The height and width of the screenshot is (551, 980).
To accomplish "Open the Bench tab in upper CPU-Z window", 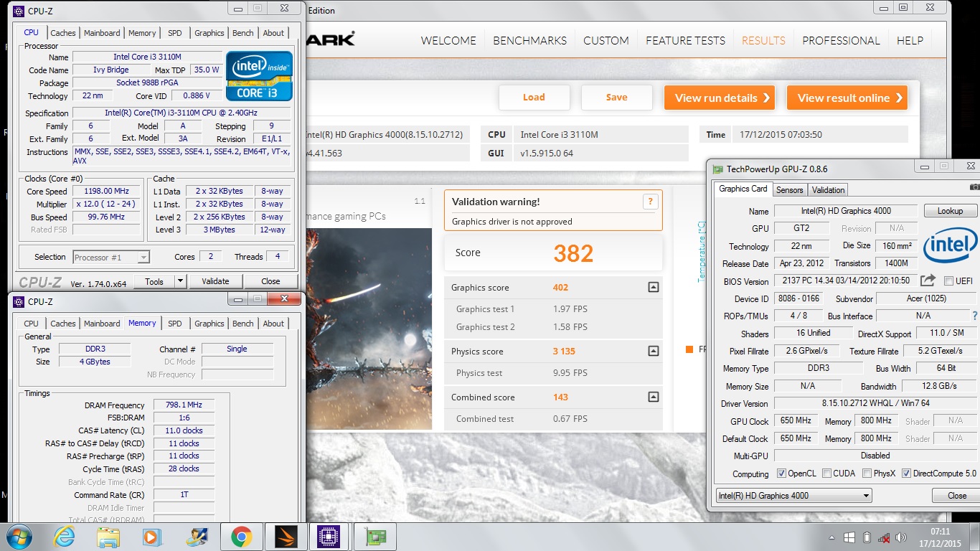I will point(243,33).
